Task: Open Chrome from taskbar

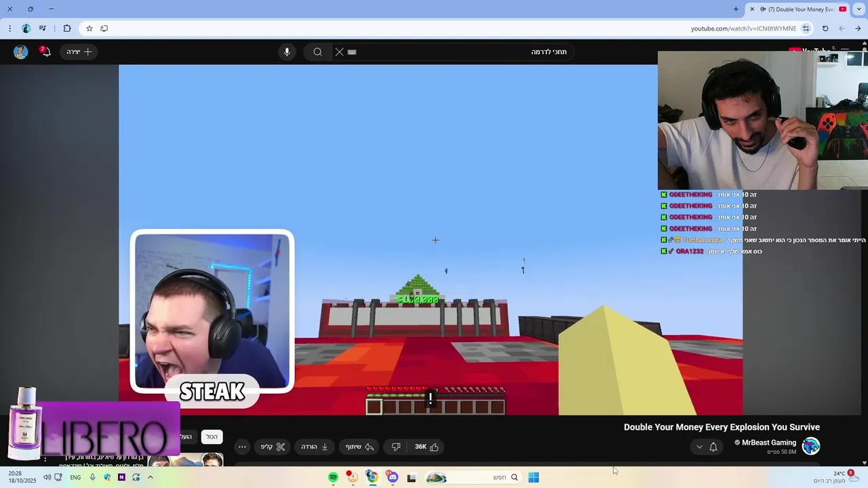Action: click(x=372, y=477)
